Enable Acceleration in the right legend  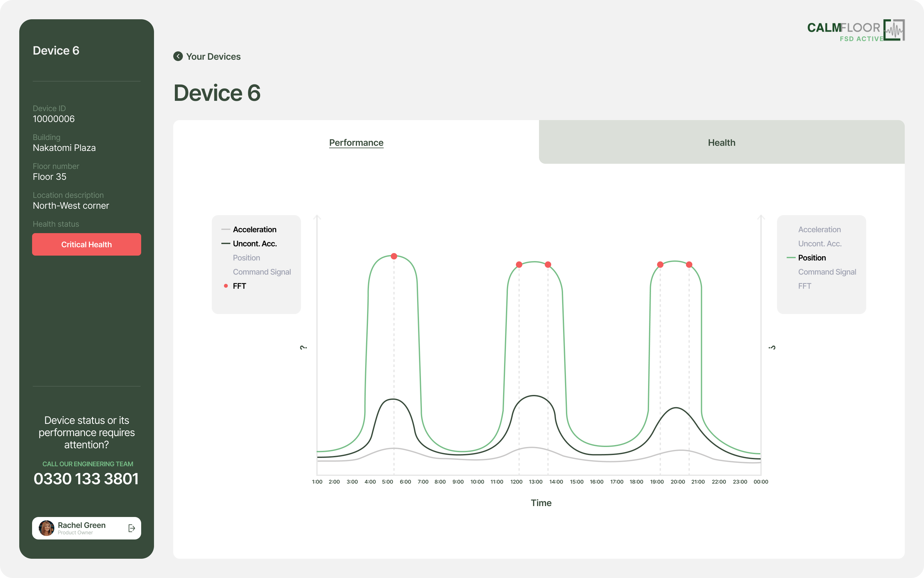[819, 229]
